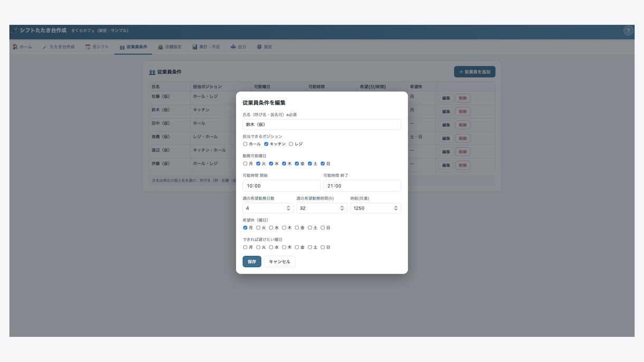Viewport: 644px width, 362px height.
Task: Click 編集 in the 伊藤（仮） row
Action: pyautogui.click(x=446, y=165)
